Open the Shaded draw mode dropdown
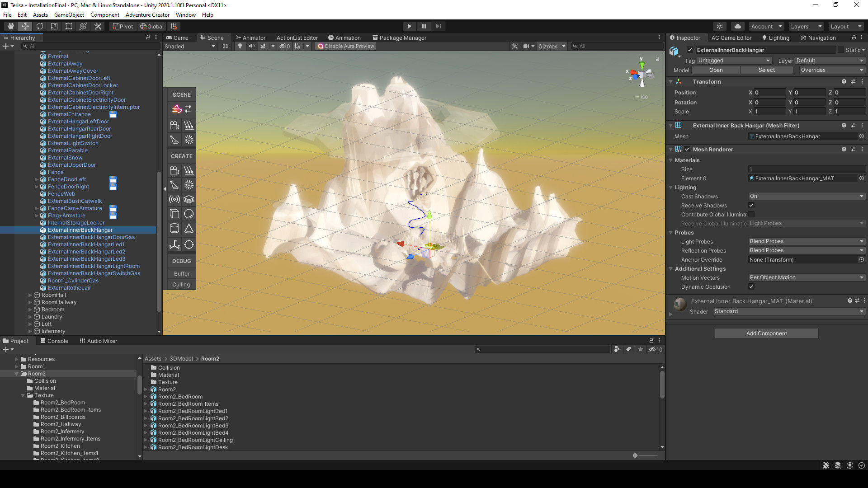The height and width of the screenshot is (488, 868). [190, 46]
